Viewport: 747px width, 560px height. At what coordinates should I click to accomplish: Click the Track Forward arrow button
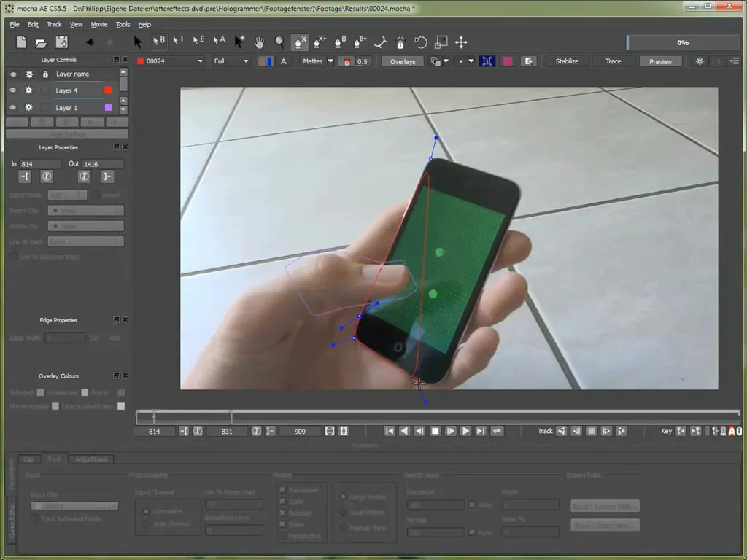621,431
